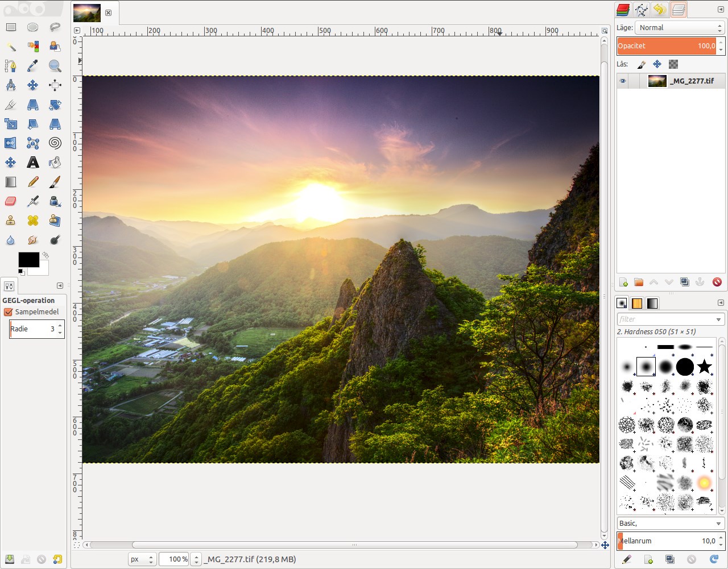Select the Paths pen tool
728x569 pixels.
click(11, 66)
